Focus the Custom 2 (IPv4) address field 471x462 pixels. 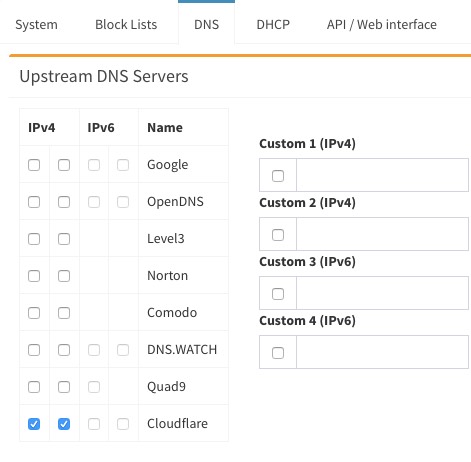tap(382, 234)
